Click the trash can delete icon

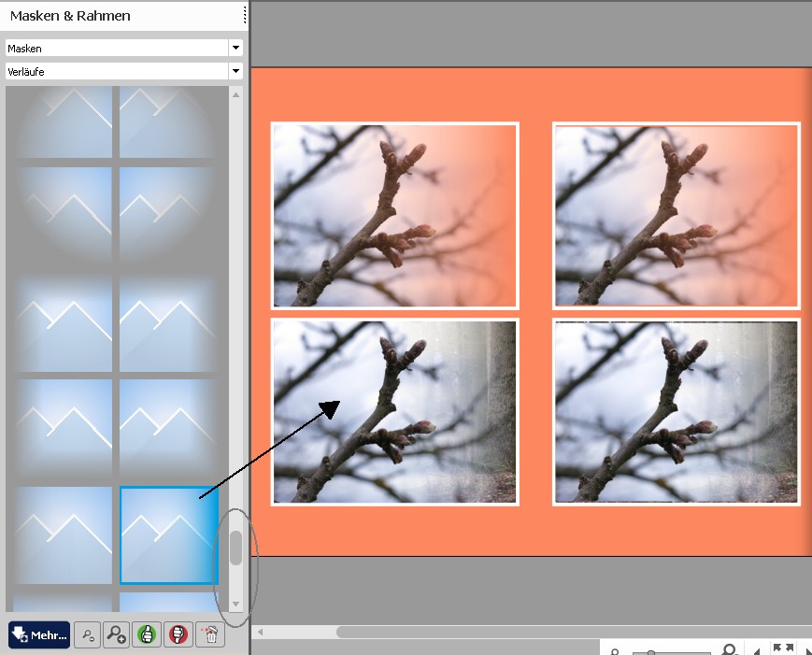tap(210, 634)
